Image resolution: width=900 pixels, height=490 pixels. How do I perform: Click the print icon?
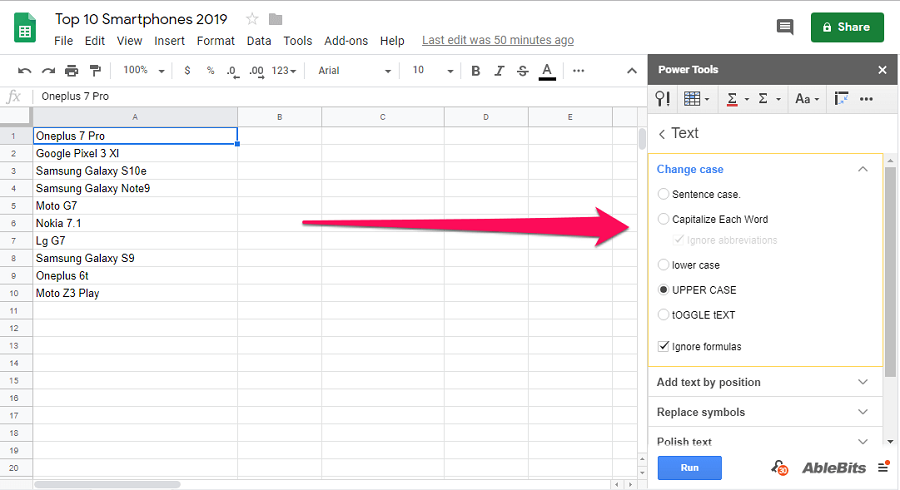click(x=72, y=71)
